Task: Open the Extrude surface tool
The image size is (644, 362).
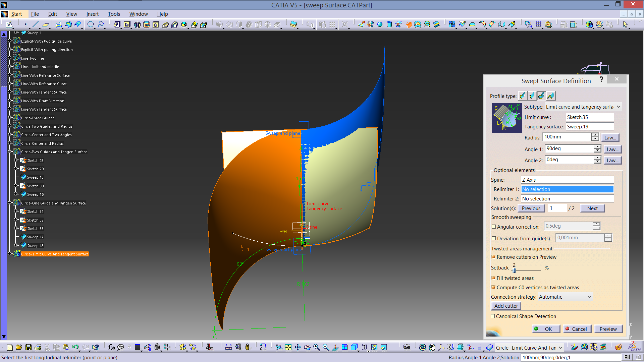Action: 361,24
